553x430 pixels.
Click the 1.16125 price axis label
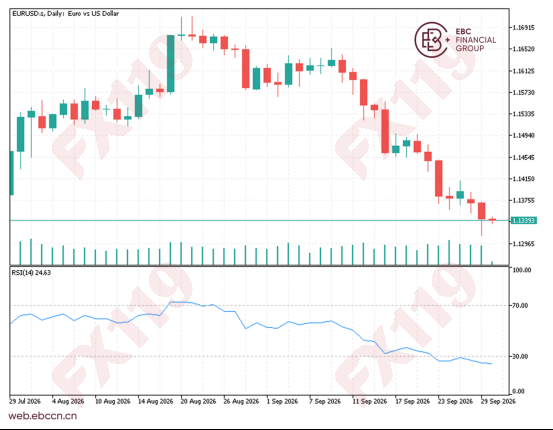click(x=523, y=71)
